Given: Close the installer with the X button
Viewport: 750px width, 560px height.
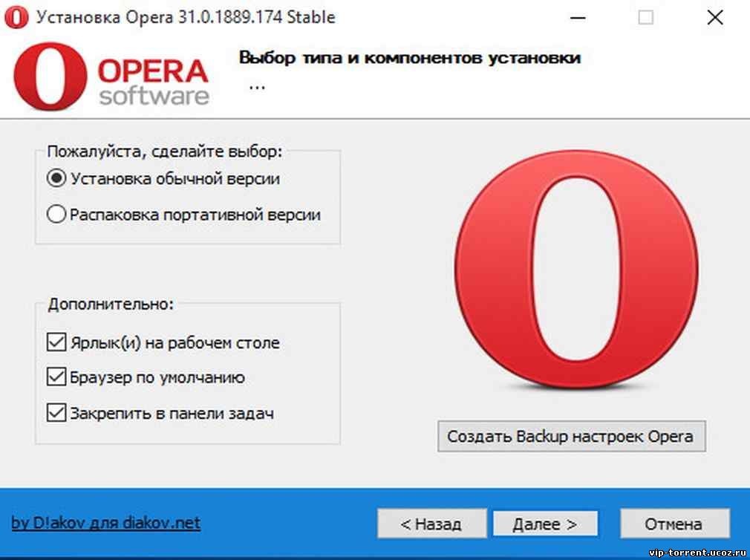Looking at the screenshot, I should [714, 18].
